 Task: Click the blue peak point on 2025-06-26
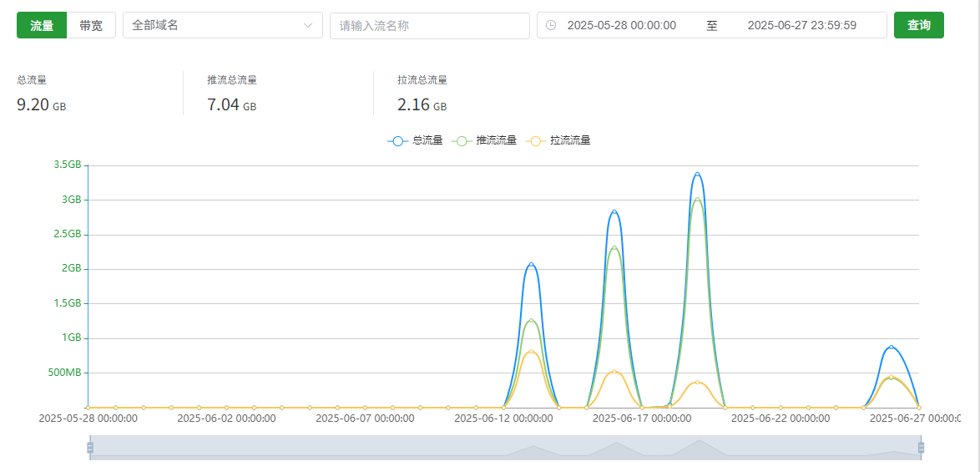(891, 347)
